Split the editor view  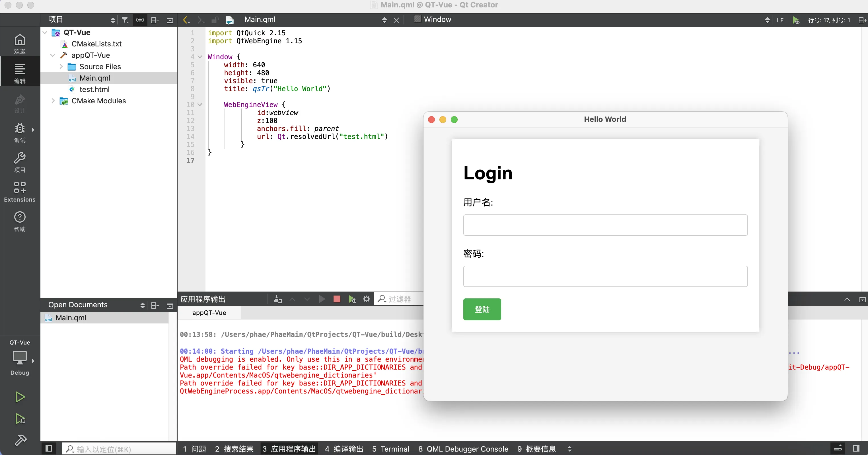coord(862,20)
